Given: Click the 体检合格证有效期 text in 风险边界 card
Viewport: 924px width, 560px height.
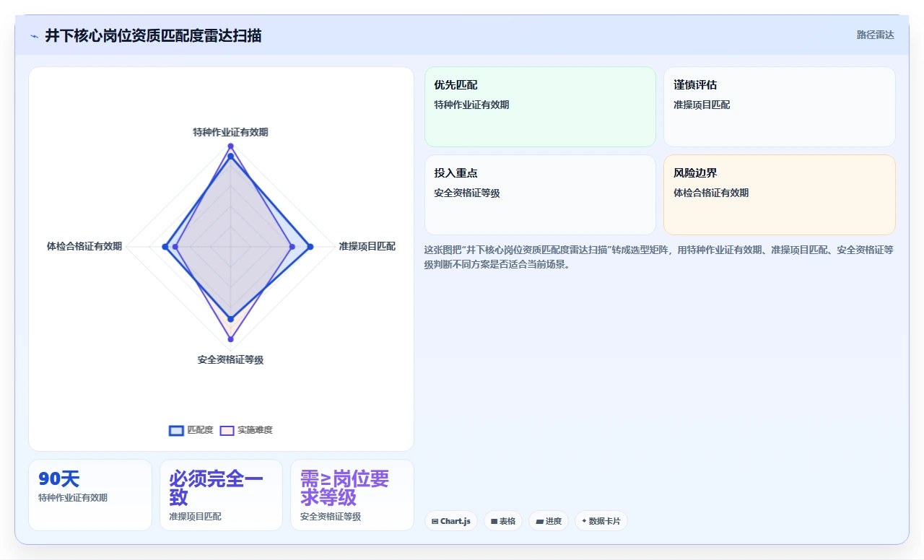Looking at the screenshot, I should tap(711, 193).
